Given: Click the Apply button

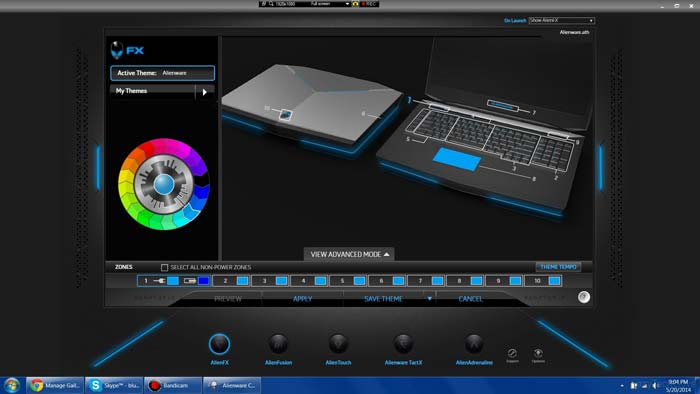Looking at the screenshot, I should pyautogui.click(x=302, y=299).
